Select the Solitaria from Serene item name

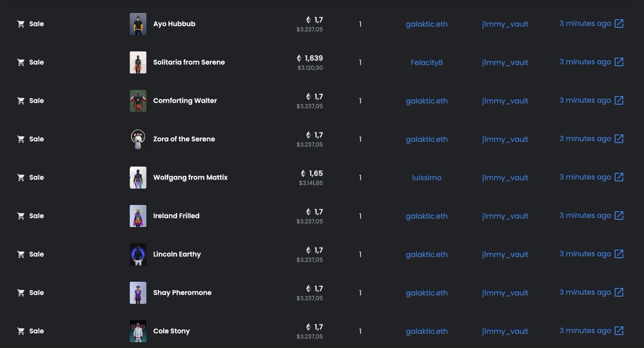[x=189, y=62]
